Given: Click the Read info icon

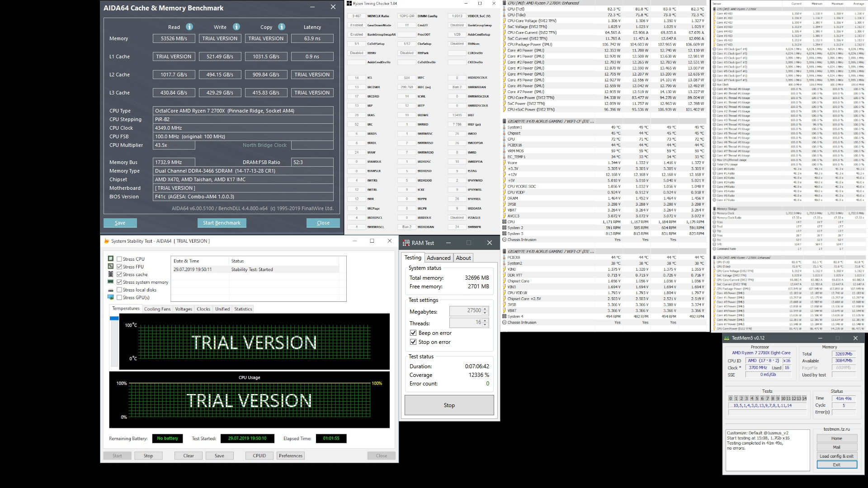Looking at the screenshot, I should coord(189,27).
